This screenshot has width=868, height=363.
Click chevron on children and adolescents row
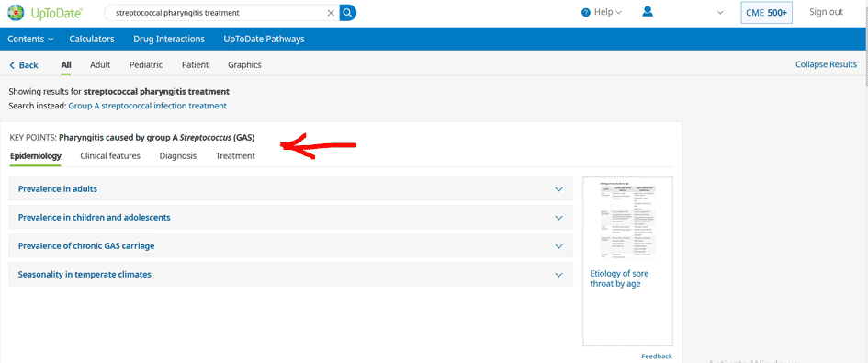tap(558, 217)
